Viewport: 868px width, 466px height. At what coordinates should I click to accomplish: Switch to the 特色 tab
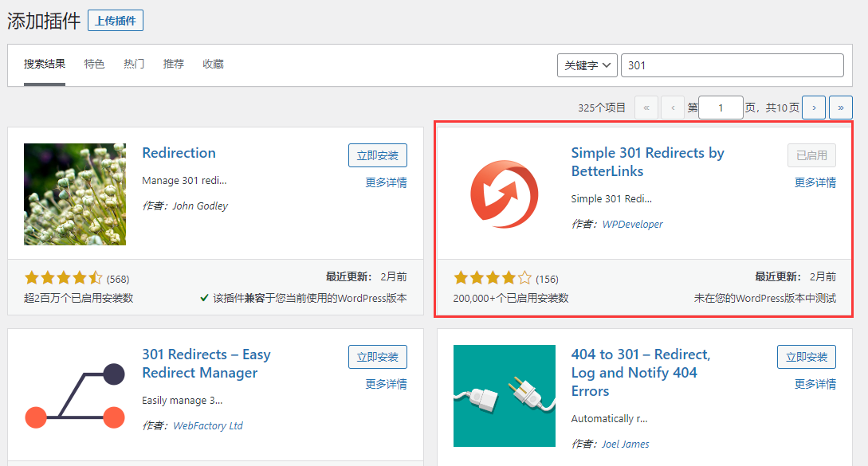[x=94, y=65]
